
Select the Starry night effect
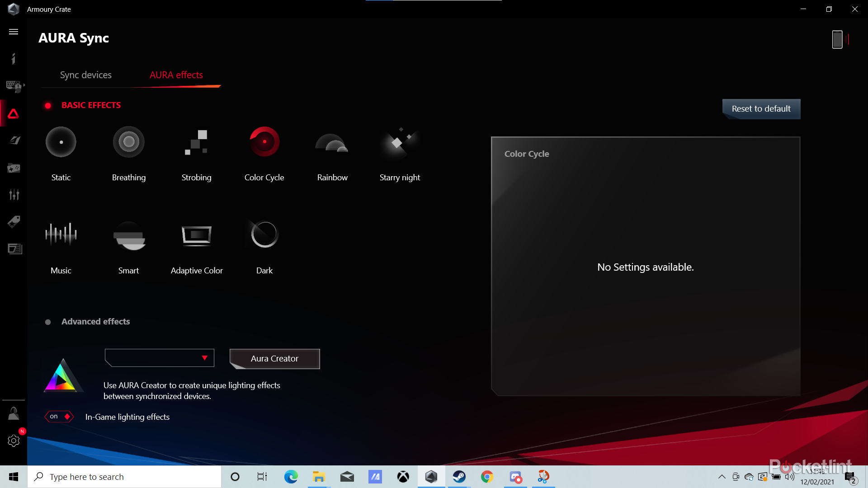400,142
